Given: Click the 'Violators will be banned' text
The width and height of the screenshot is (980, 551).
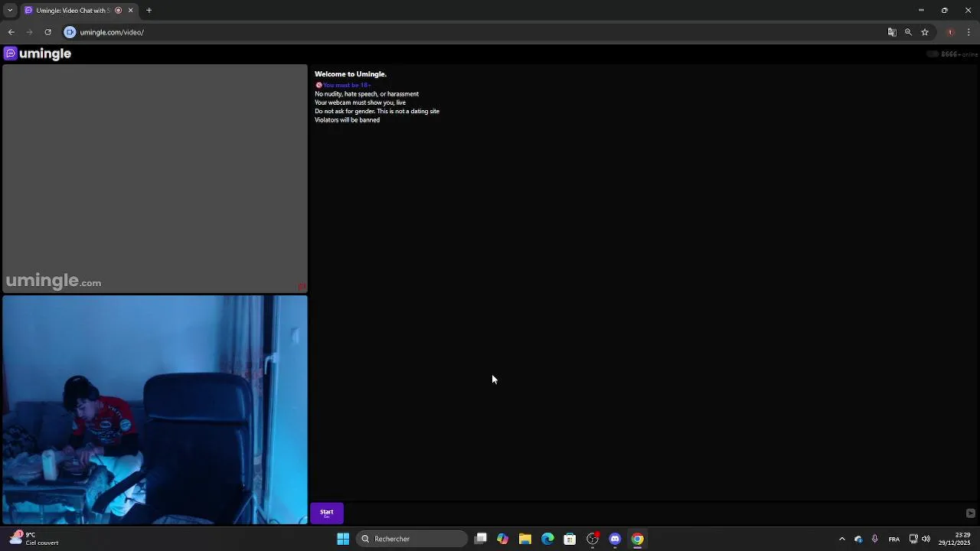Looking at the screenshot, I should tap(347, 120).
